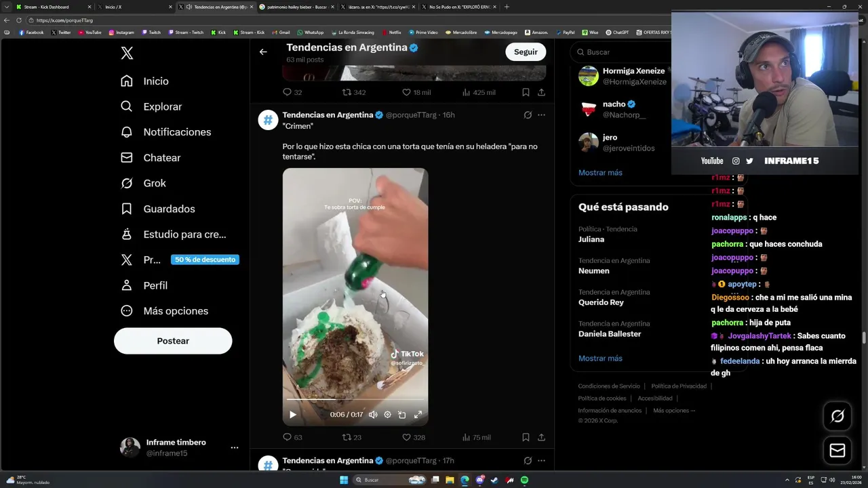Viewport: 868px width, 488px height.
Task: Open three-dot menu on the 16h post
Action: point(541,115)
